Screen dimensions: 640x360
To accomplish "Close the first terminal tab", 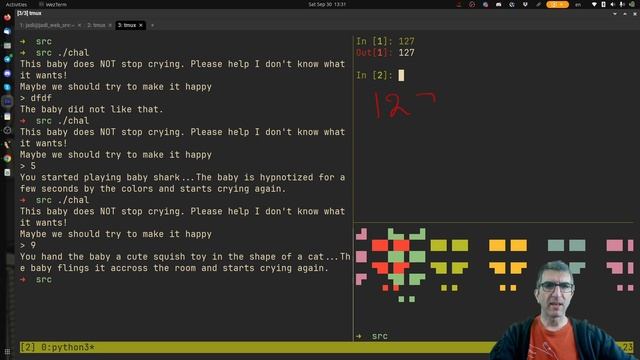I will [x=79, y=25].
